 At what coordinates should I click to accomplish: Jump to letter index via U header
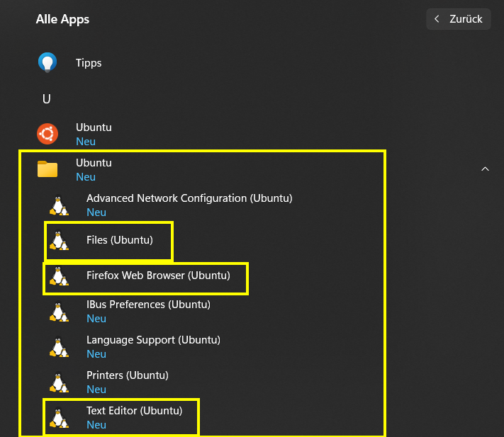point(47,99)
